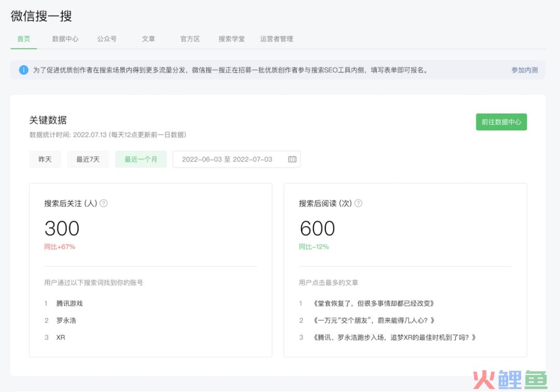Select the 昨天 time range
Viewport: 560px width, 392px height.
point(45,159)
